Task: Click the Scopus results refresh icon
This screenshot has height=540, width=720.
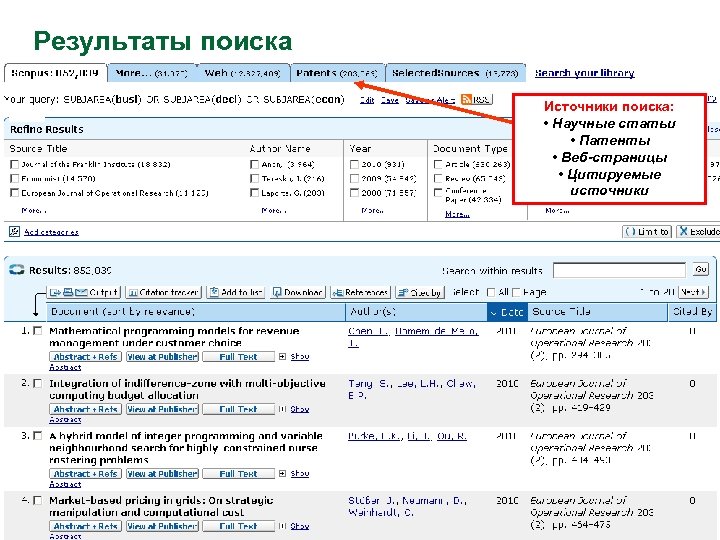Action: [17, 270]
